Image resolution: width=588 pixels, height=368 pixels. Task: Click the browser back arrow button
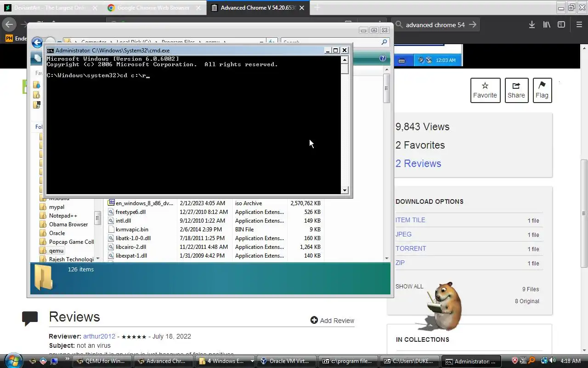pyautogui.click(x=9, y=24)
